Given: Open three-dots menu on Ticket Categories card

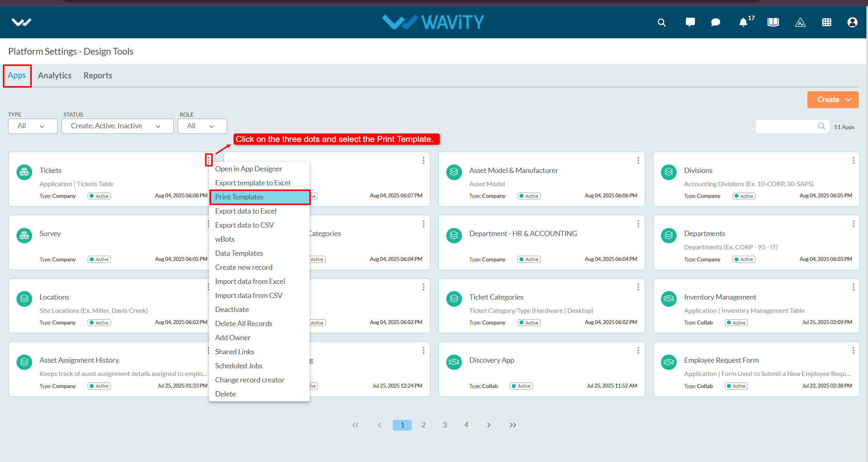Looking at the screenshot, I should point(638,287).
